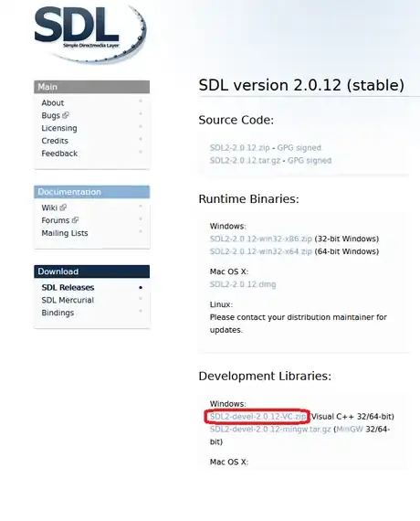Click the Linux label under Runtime Binaries

(221, 304)
